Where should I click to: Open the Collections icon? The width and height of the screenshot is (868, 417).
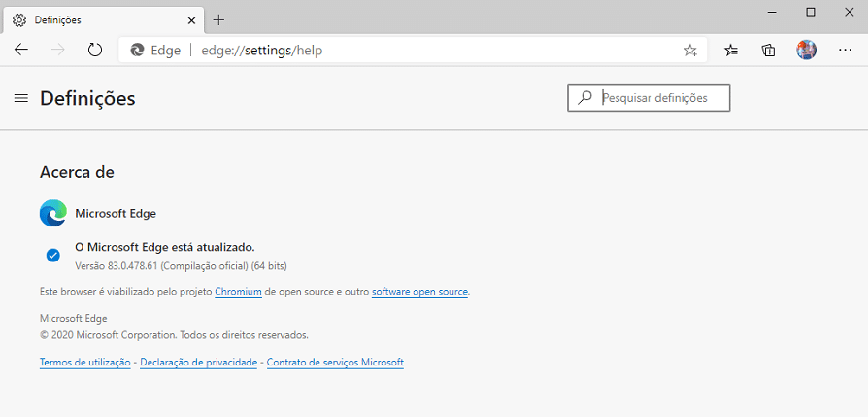(768, 51)
